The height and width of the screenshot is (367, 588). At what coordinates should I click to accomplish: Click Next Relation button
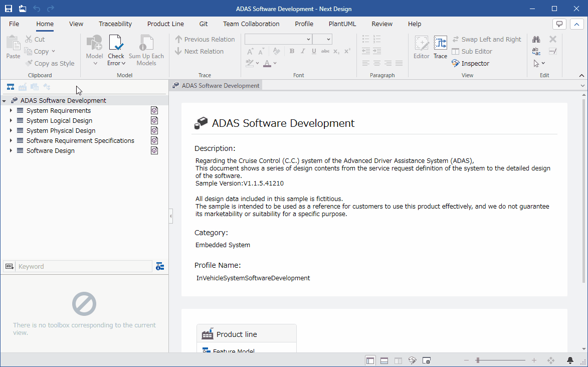199,52
